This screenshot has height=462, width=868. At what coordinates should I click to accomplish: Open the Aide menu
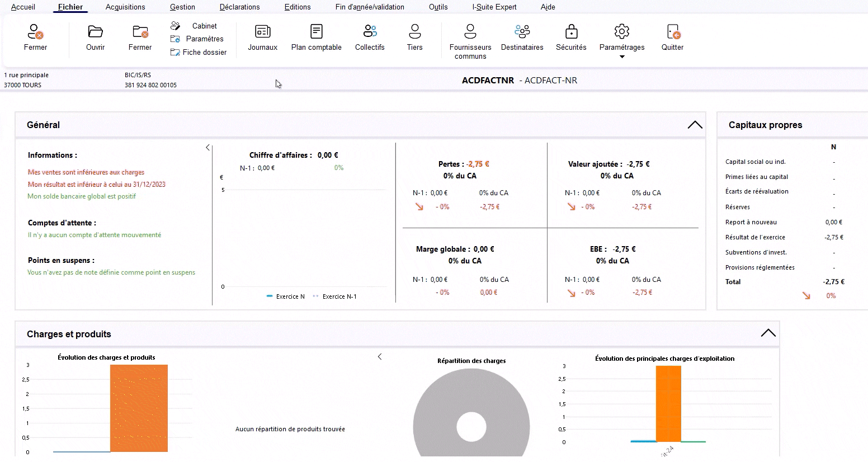pos(548,7)
